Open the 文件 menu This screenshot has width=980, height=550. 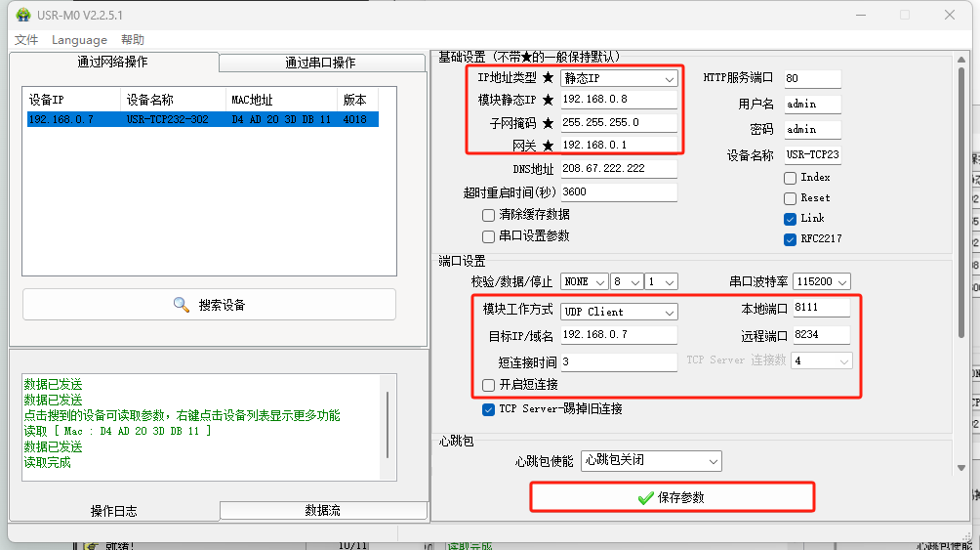click(x=26, y=40)
